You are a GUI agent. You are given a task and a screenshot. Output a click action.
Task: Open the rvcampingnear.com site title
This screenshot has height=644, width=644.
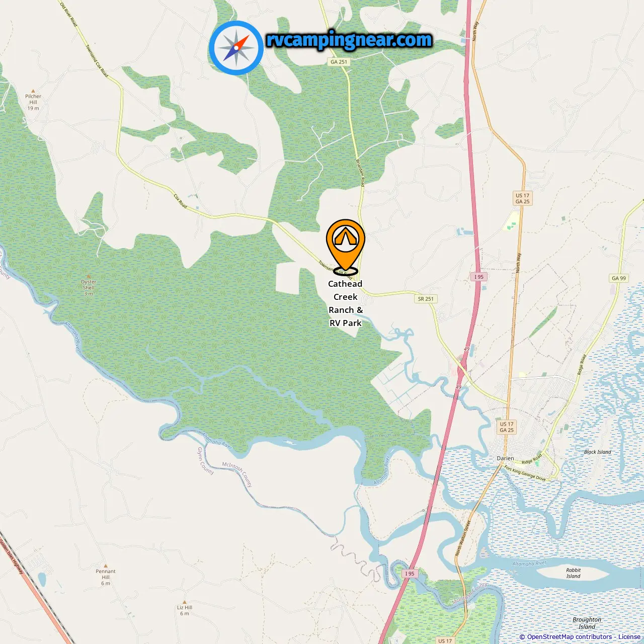349,40
